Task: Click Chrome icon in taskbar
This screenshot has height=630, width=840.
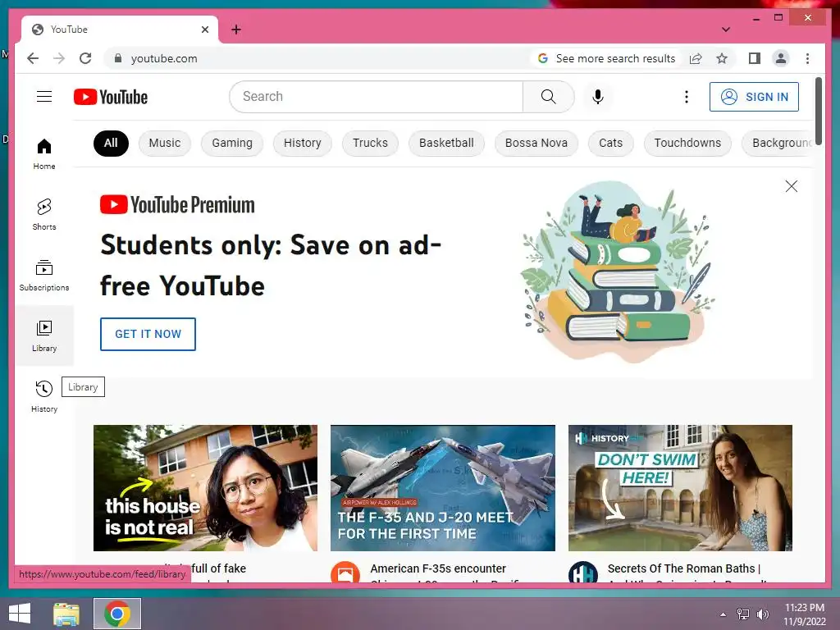Action: point(117,614)
